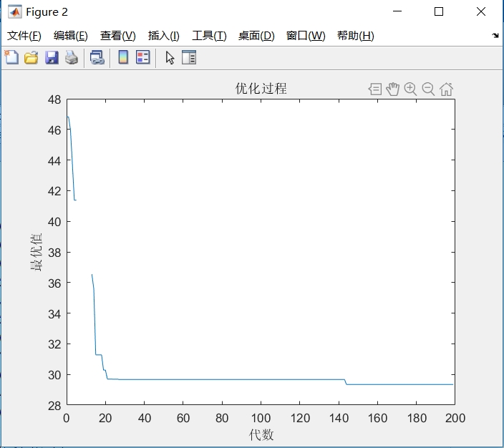Open the Property Inspector icon

(x=189, y=57)
